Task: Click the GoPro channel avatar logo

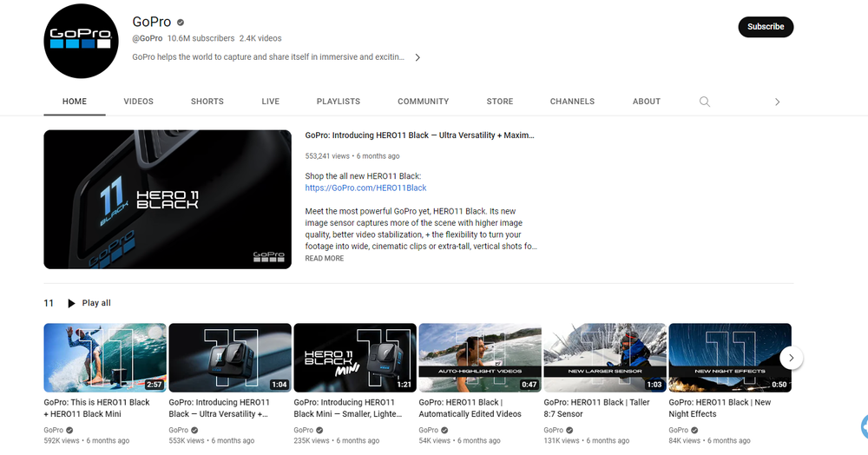Action: click(81, 41)
